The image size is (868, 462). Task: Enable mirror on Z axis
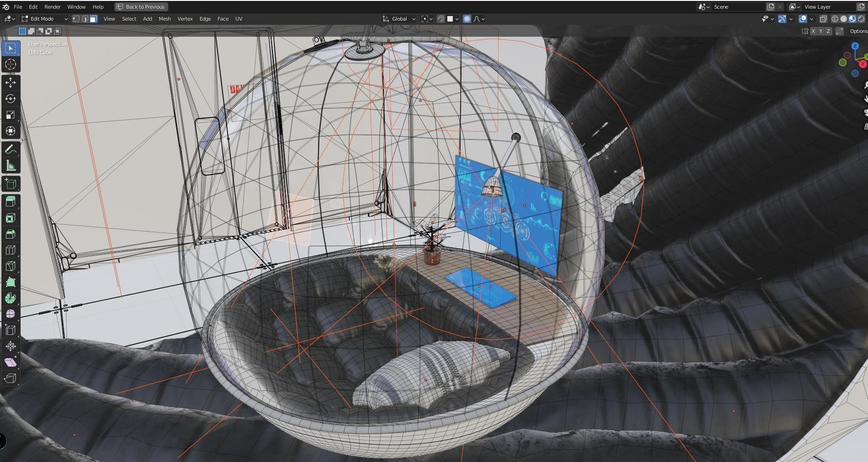[x=828, y=31]
